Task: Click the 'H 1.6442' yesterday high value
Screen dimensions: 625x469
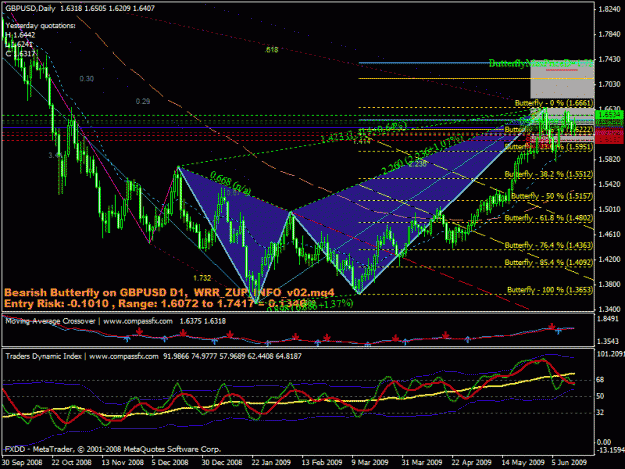Action: pos(20,35)
